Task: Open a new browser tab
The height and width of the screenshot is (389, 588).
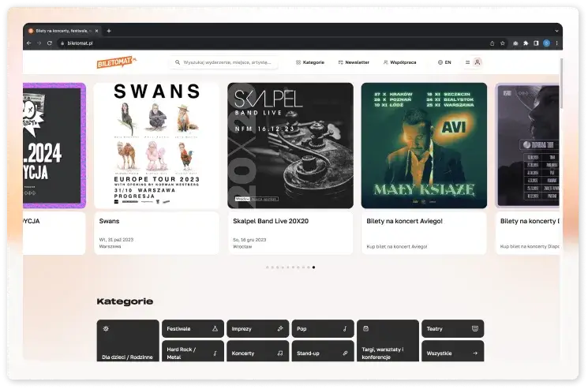Action: coord(109,31)
